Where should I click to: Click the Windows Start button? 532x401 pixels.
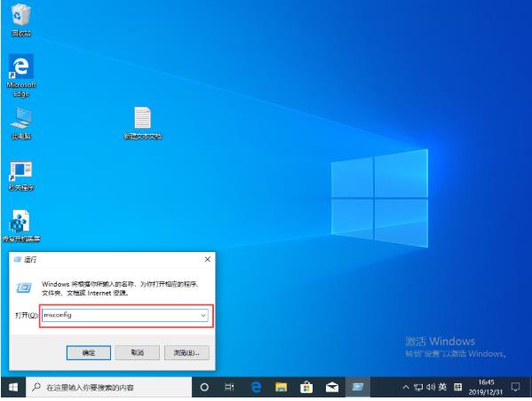point(13,387)
